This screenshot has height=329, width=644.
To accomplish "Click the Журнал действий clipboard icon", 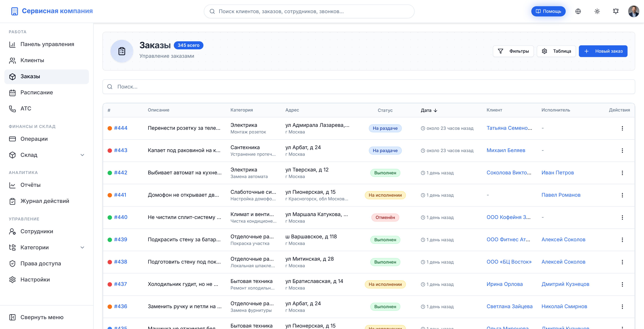I will (12, 201).
